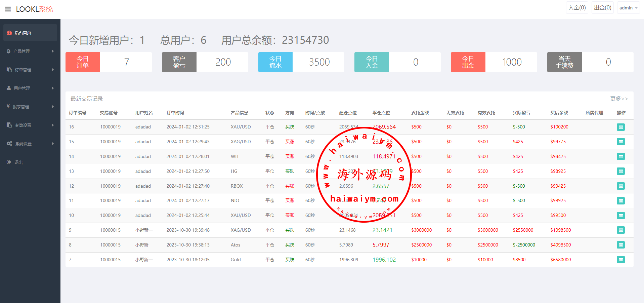Click the logout icon beside 退出
This screenshot has width=644, height=303.
9,162
